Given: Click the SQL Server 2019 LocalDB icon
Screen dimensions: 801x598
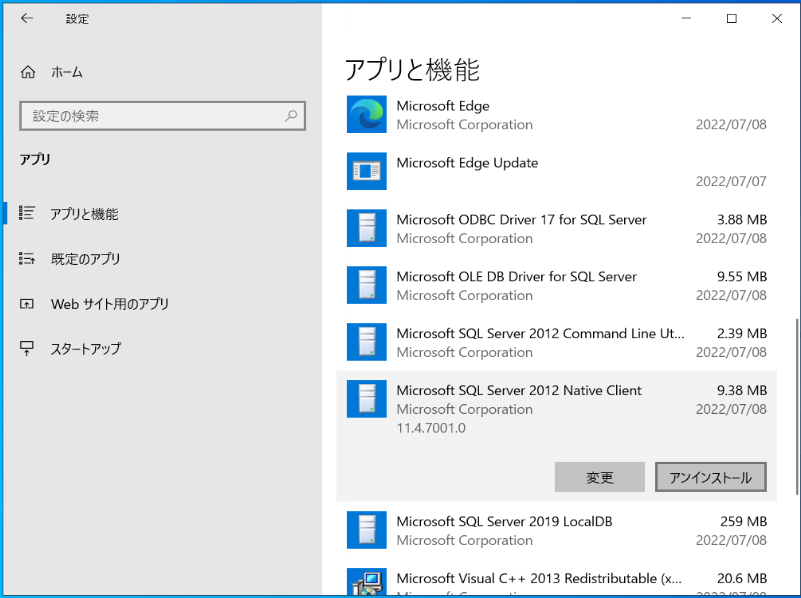Looking at the screenshot, I should 366,530.
